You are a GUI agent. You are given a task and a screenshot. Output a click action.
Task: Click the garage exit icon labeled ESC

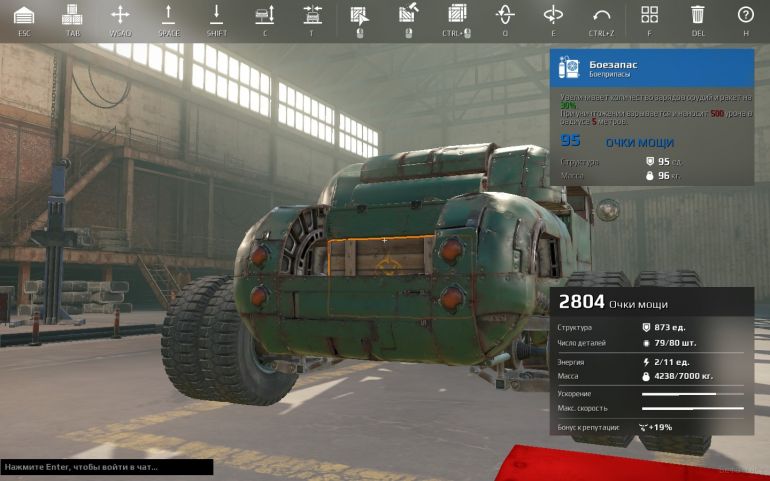click(24, 15)
